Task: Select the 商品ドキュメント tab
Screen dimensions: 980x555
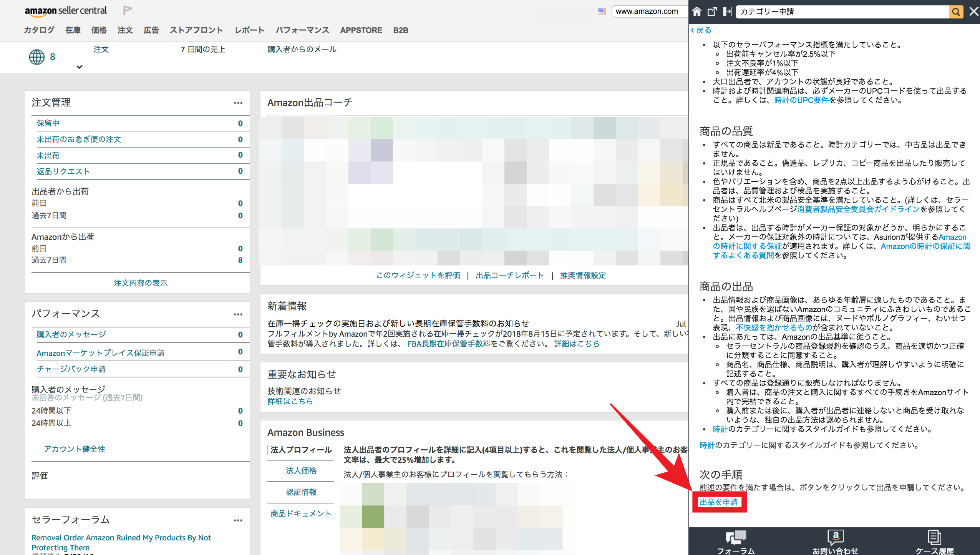Action: [301, 514]
